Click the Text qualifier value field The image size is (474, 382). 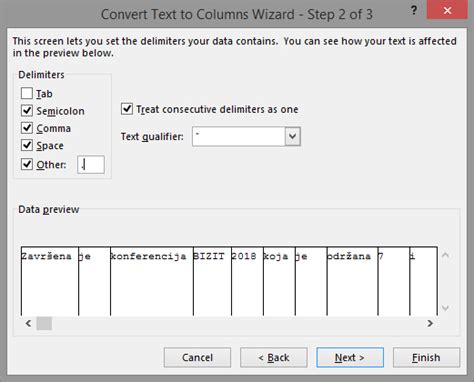tap(239, 136)
